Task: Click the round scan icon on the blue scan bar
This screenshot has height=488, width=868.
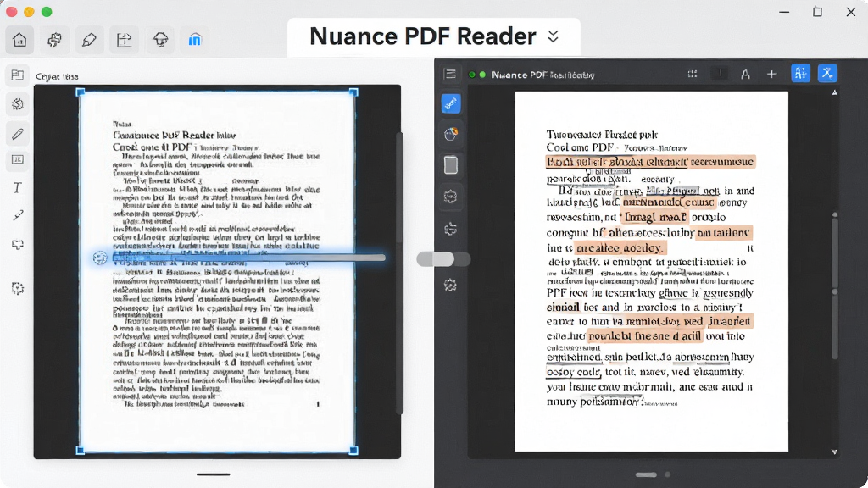Action: point(100,258)
